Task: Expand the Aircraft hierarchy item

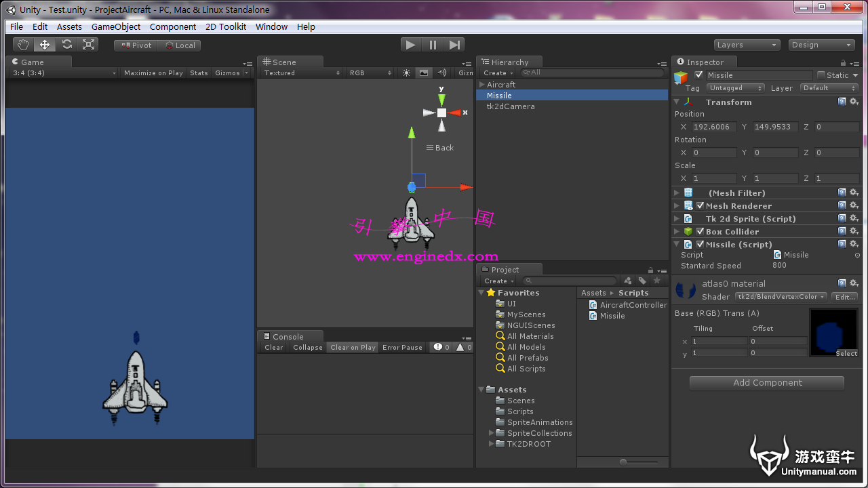Action: [481, 85]
